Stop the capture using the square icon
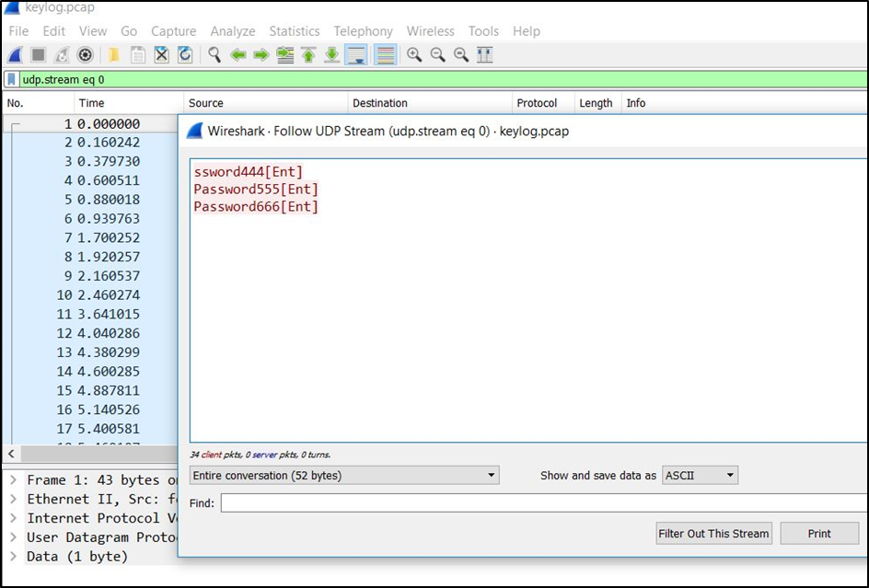 click(39, 55)
